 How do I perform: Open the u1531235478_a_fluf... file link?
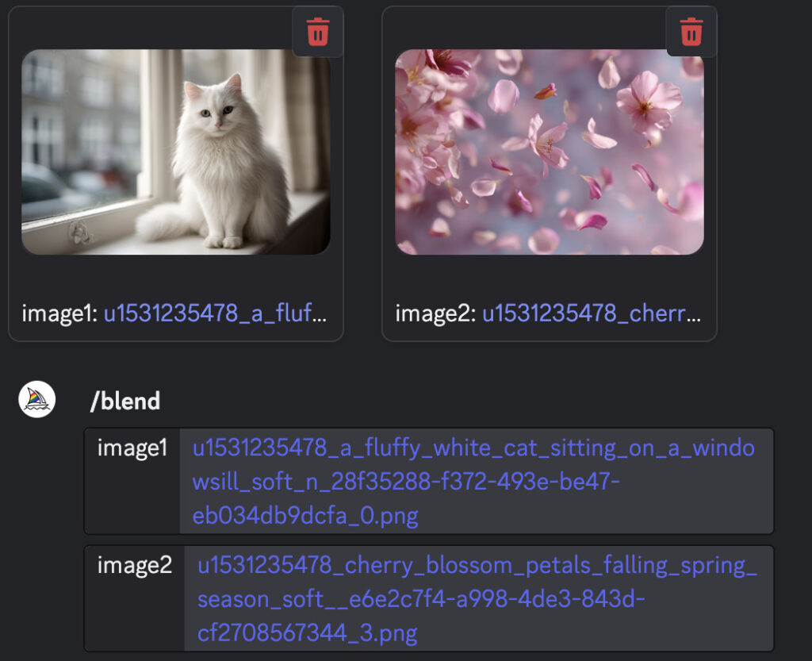tap(216, 313)
